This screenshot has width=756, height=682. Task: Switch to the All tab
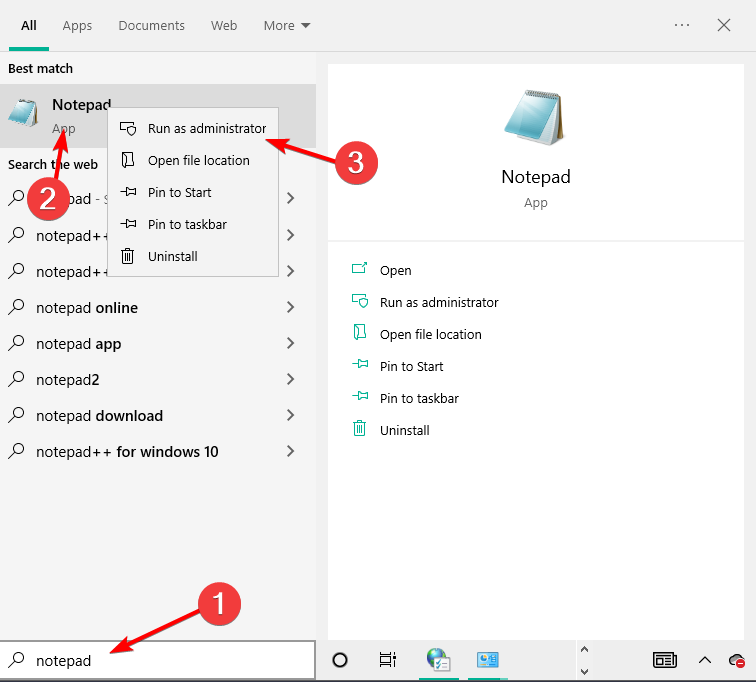[x=29, y=26]
